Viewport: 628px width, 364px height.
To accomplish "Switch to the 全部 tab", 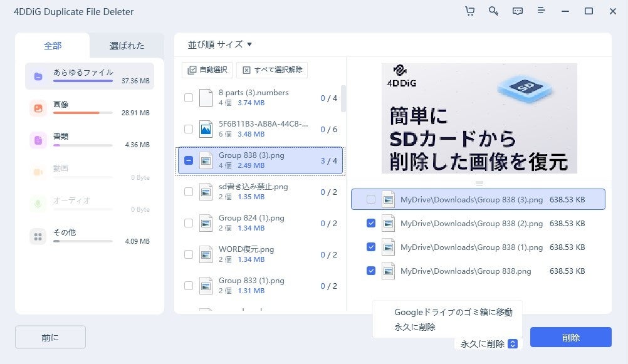I will [53, 46].
